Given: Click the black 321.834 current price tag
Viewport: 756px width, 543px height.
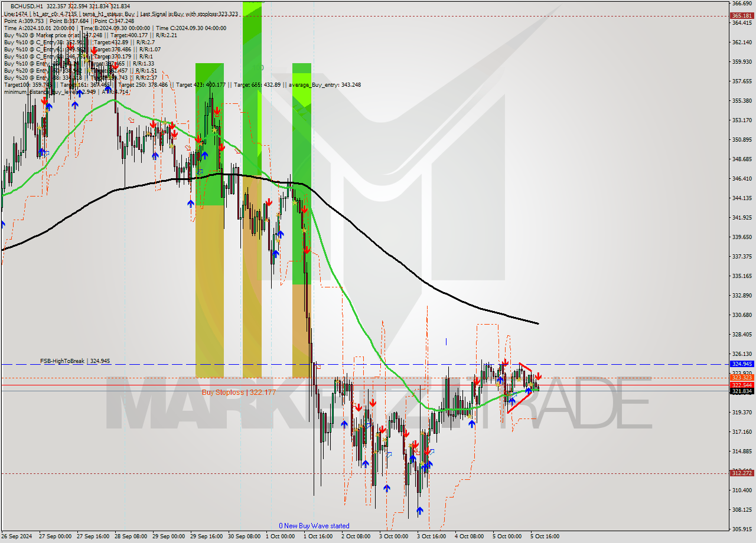Looking at the screenshot, I should [742, 391].
